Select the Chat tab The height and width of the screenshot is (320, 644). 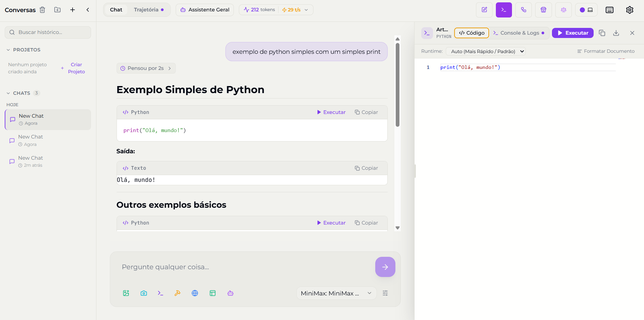pos(116,10)
